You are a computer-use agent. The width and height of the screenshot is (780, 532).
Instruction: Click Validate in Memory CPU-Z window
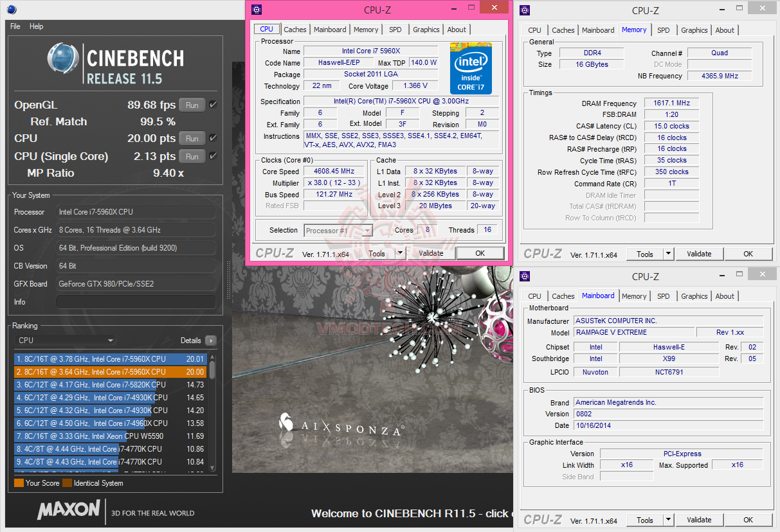(x=699, y=254)
